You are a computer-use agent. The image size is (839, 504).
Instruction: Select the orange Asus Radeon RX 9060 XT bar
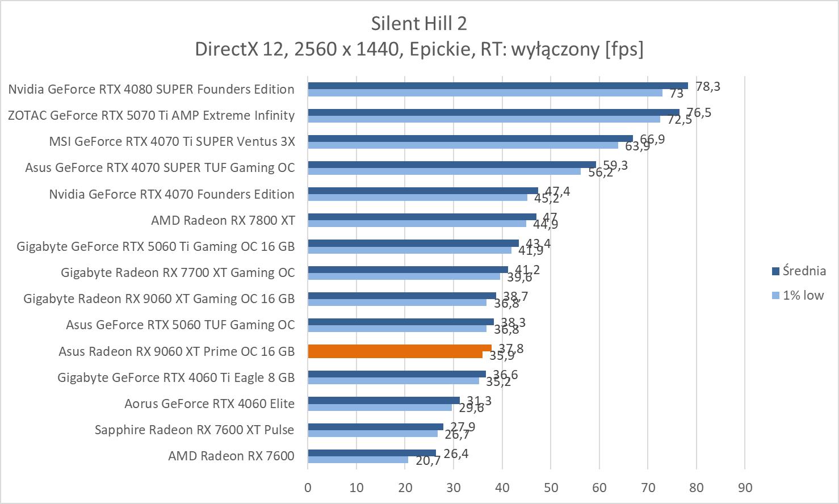click(x=399, y=348)
